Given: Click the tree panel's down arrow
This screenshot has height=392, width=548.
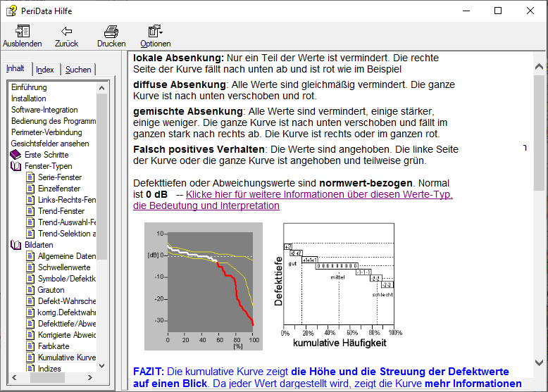Looking at the screenshot, I should [x=101, y=366].
